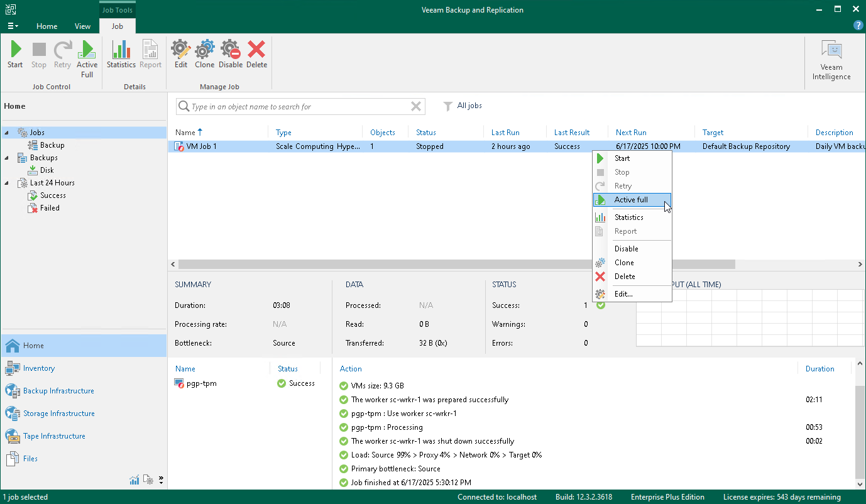Choose Start in the context menu
The height and width of the screenshot is (504, 866).
(632, 158)
